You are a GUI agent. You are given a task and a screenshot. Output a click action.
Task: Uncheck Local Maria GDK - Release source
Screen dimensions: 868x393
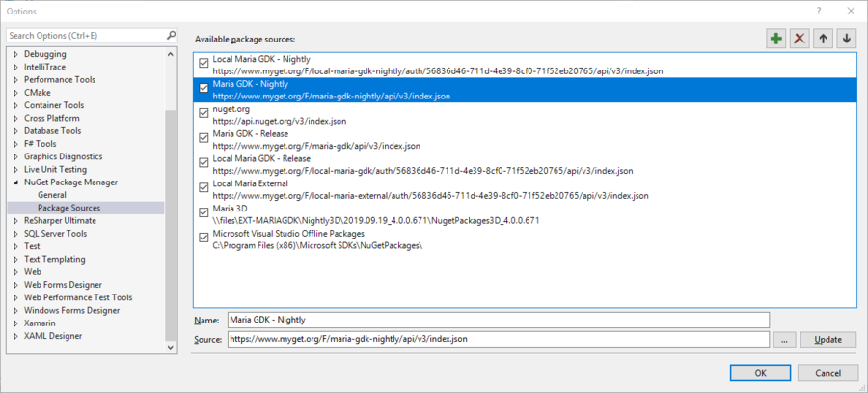203,163
